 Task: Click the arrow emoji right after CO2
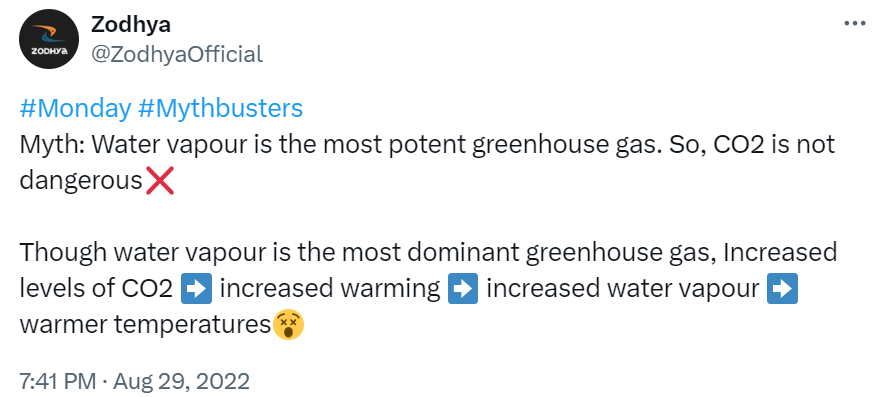[196, 289]
